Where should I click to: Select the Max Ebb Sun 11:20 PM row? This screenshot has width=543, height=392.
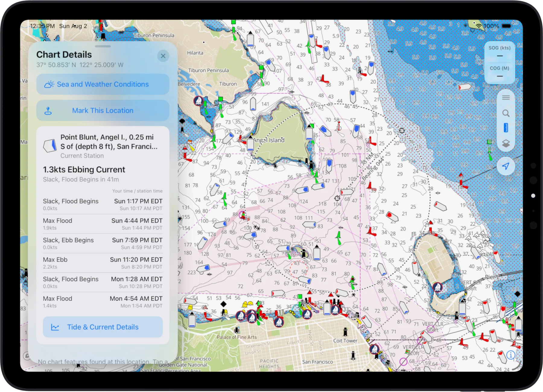coord(103,263)
